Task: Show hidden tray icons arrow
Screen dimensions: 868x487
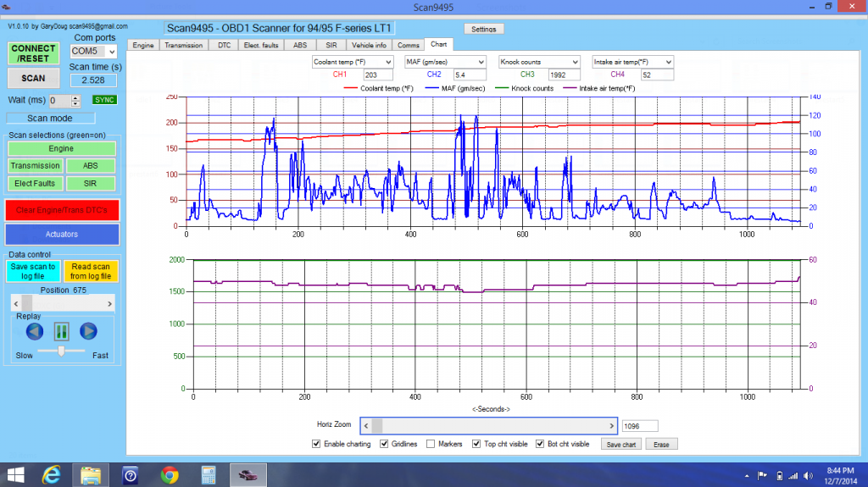Action: pyautogui.click(x=747, y=476)
